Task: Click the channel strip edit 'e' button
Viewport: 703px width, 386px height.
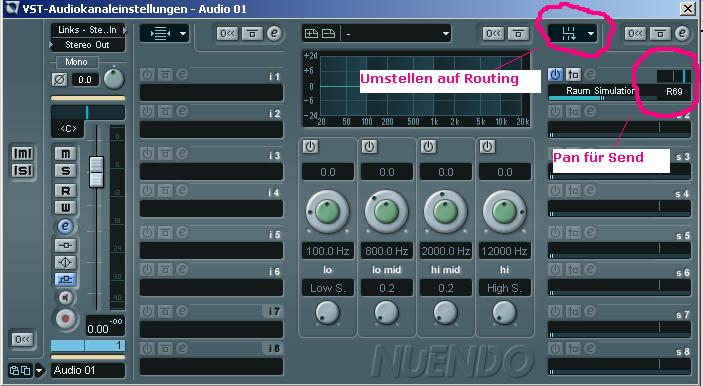Action: pos(65,226)
